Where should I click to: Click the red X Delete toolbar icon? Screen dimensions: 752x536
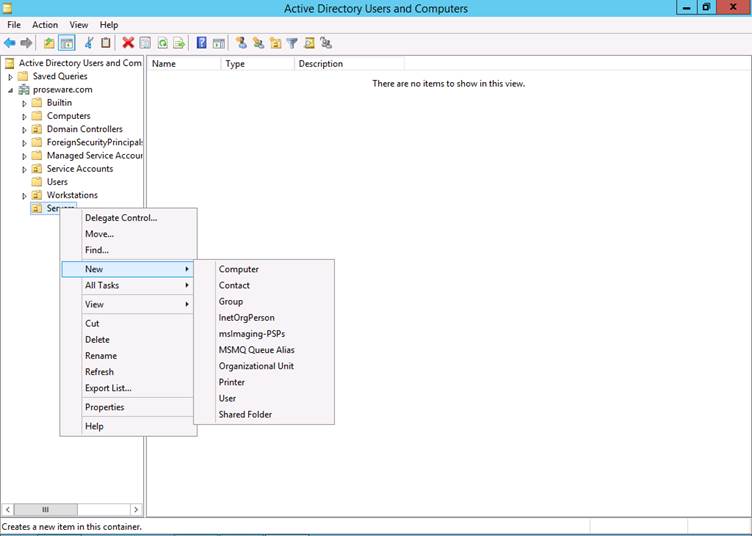(128, 43)
